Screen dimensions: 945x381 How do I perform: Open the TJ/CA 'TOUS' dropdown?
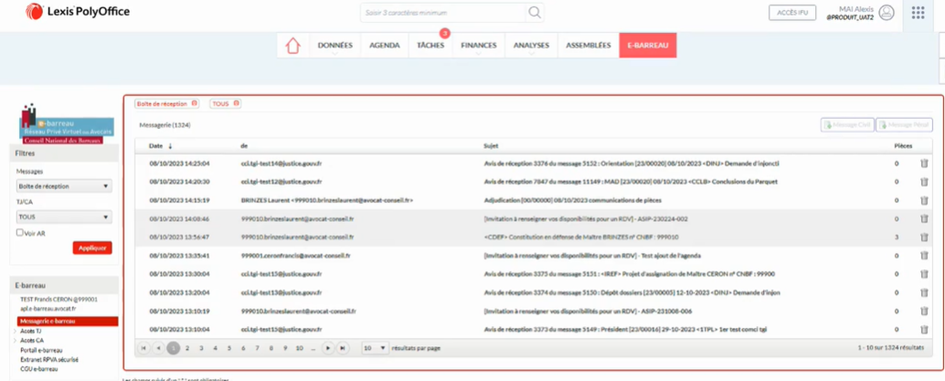(63, 217)
